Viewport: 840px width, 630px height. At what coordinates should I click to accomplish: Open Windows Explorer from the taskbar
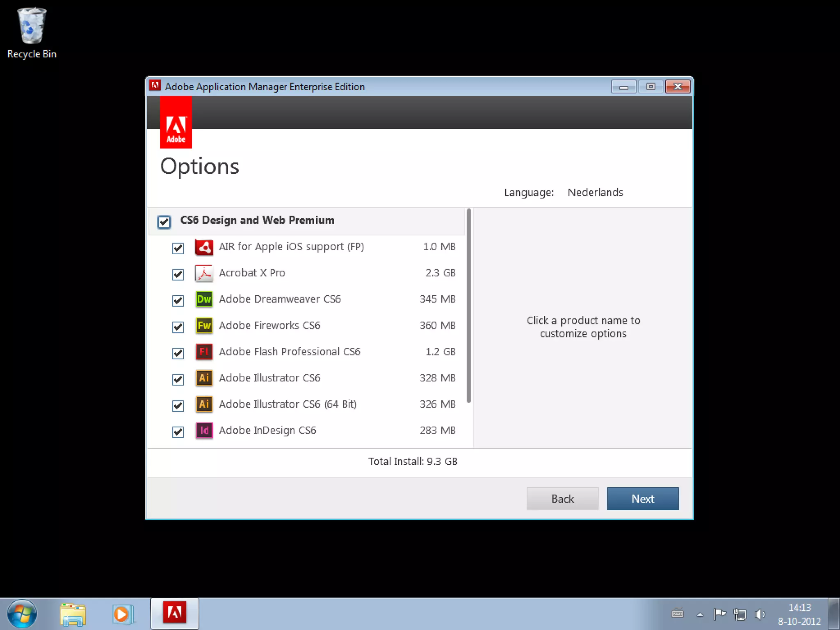(73, 614)
